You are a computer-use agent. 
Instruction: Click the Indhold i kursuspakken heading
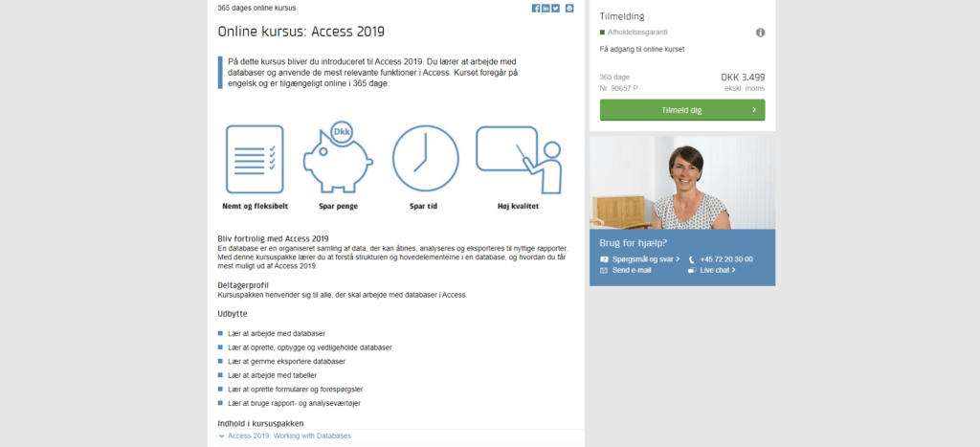[x=260, y=423]
